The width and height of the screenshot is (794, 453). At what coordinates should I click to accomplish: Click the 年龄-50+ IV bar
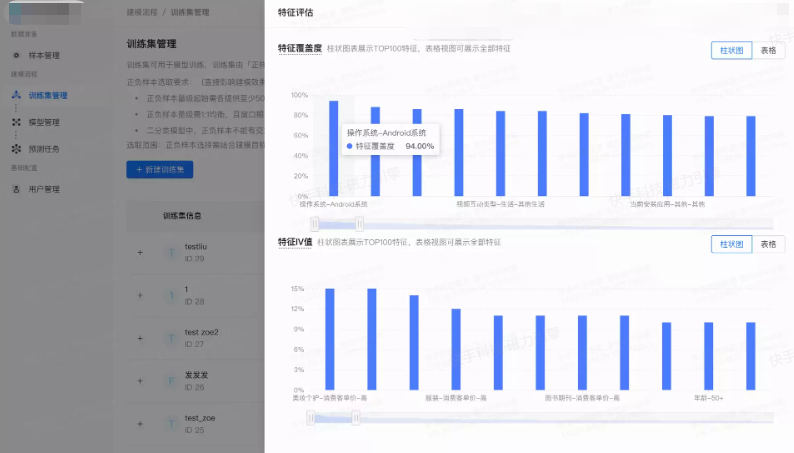tap(708, 356)
